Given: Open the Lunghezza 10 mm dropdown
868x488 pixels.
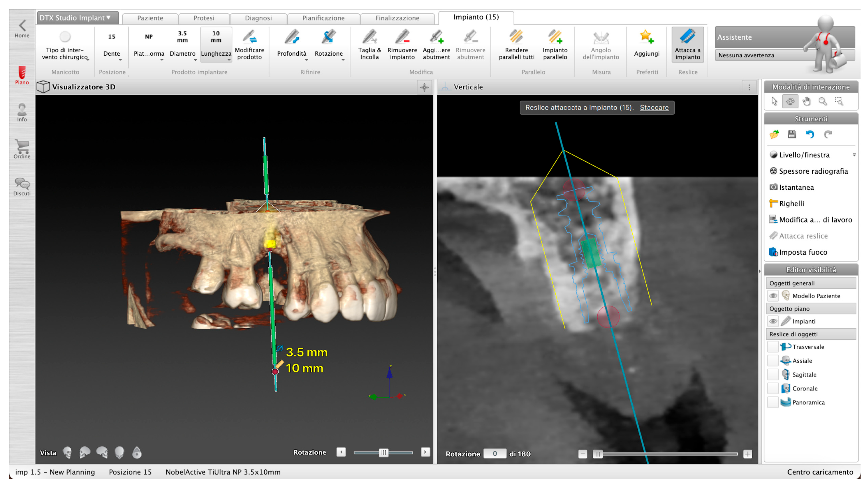Looking at the screenshot, I should tap(216, 44).
